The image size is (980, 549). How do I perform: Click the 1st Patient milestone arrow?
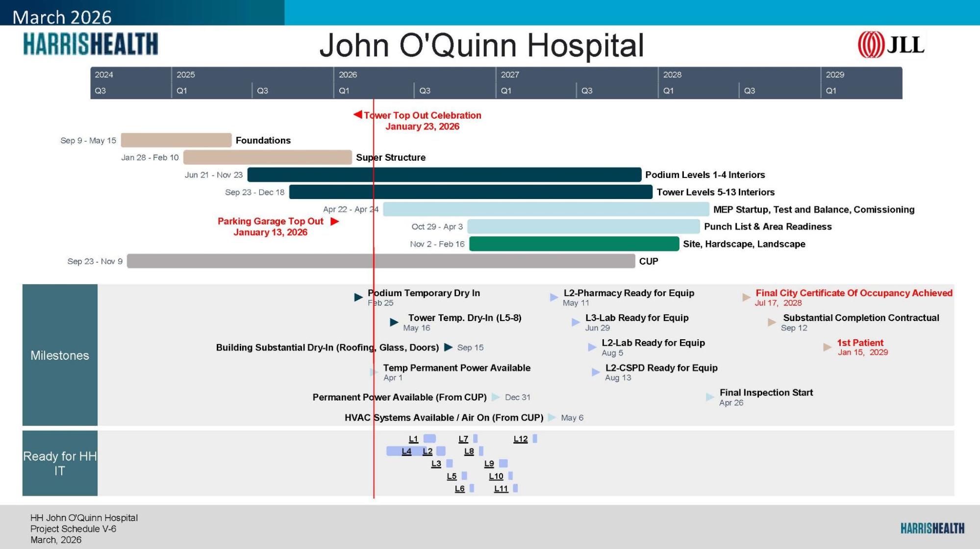pyautogui.click(x=828, y=347)
